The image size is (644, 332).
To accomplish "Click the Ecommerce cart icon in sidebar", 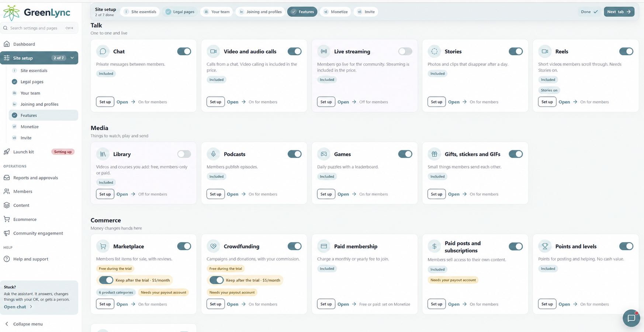I will click(7, 219).
